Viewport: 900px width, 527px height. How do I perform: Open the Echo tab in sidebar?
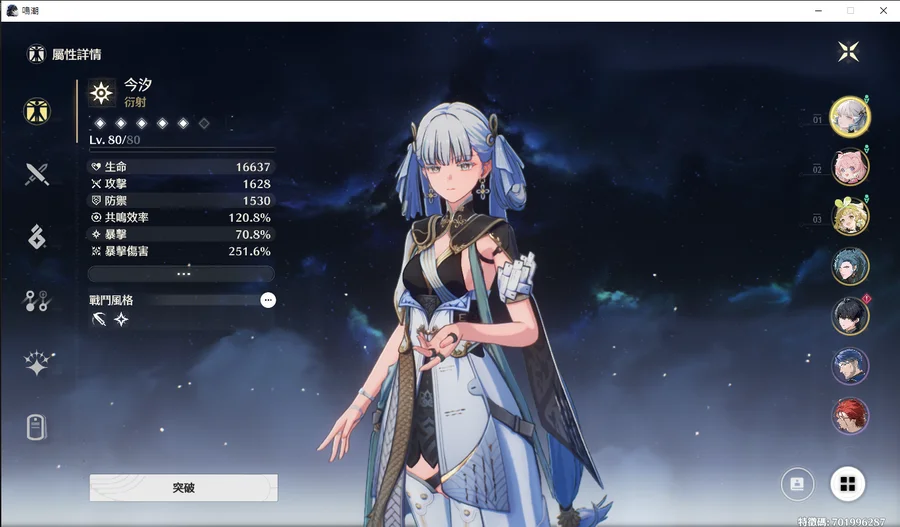click(x=37, y=237)
